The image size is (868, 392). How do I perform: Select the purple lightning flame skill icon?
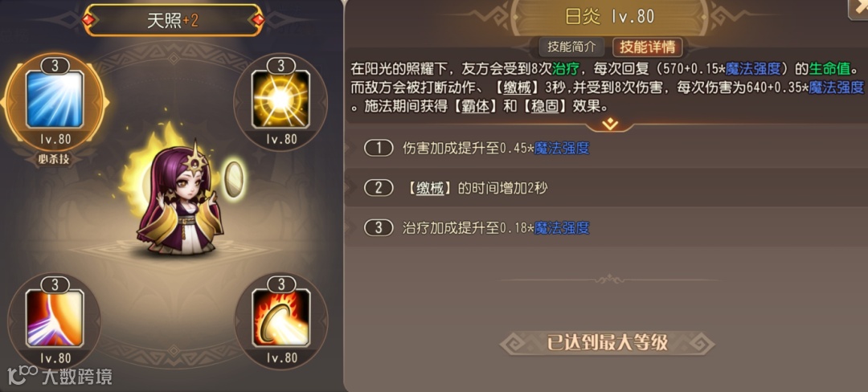(x=55, y=318)
